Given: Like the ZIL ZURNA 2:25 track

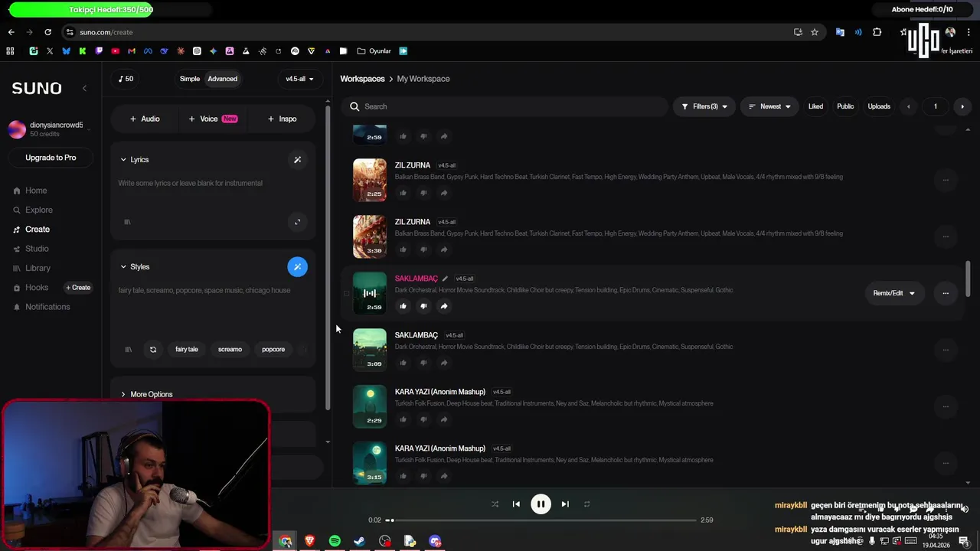Looking at the screenshot, I should click(x=403, y=193).
